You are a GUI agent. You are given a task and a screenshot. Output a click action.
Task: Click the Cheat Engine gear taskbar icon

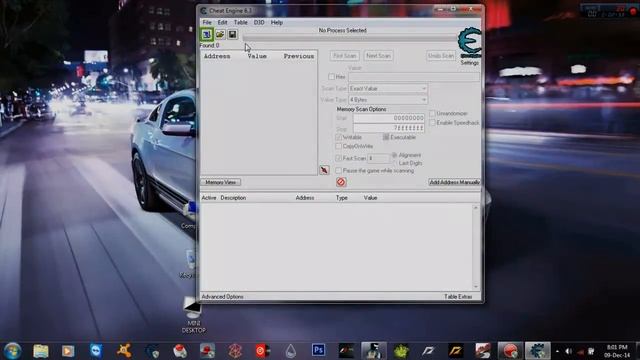(x=537, y=351)
